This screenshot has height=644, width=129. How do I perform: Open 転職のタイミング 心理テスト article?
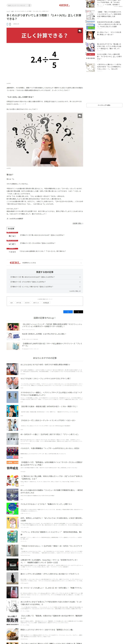point(46,504)
